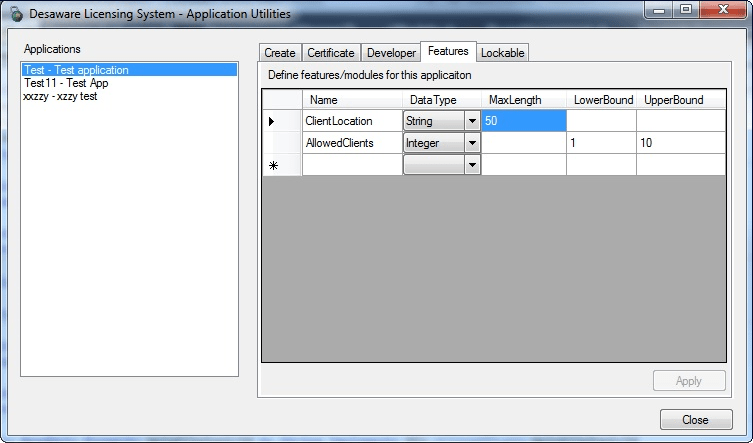The width and height of the screenshot is (753, 443).
Task: Select the AllowedClients row via its row header
Action: 282,143
